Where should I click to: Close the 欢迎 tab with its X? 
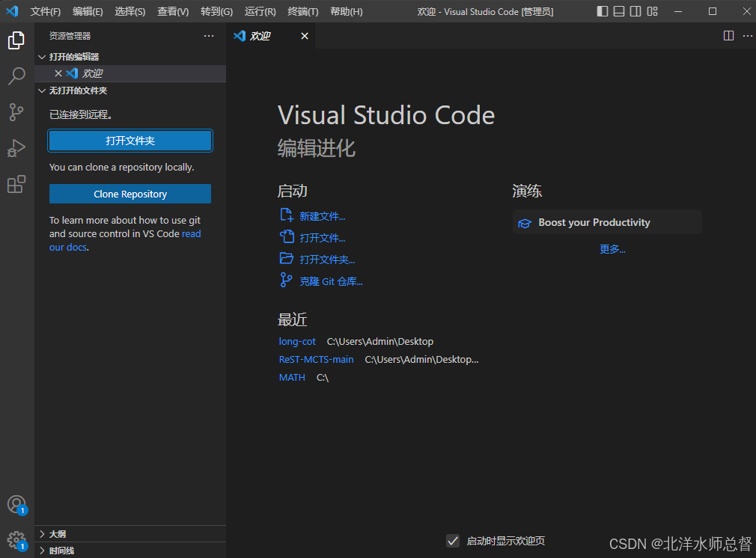click(305, 36)
